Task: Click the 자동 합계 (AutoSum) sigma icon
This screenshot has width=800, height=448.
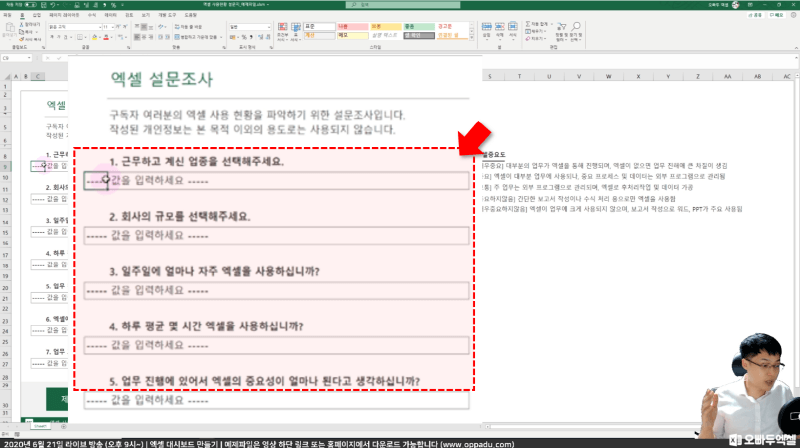Action: tap(528, 24)
